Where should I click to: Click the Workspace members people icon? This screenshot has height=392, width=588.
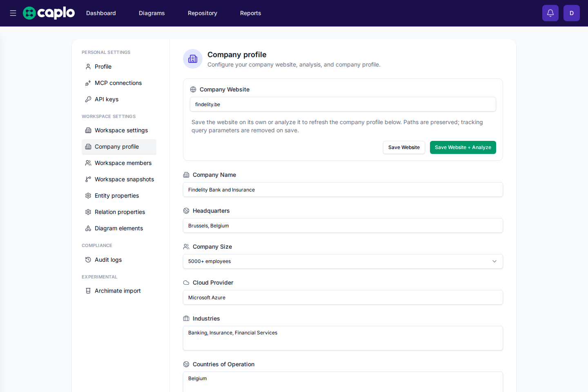pos(88,163)
